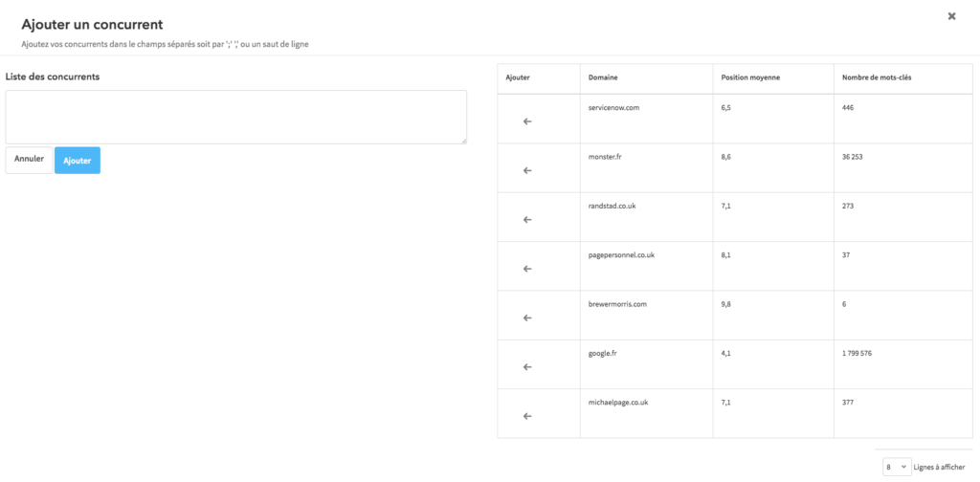Add michaelpage.co.uk using its arrow icon
Image resolution: width=980 pixels, height=482 pixels.
click(x=527, y=416)
